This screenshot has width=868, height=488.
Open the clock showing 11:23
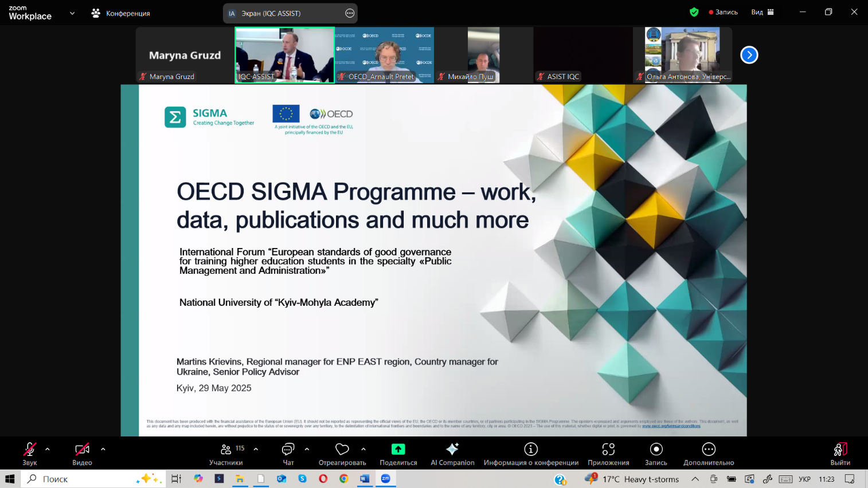[827, 479]
